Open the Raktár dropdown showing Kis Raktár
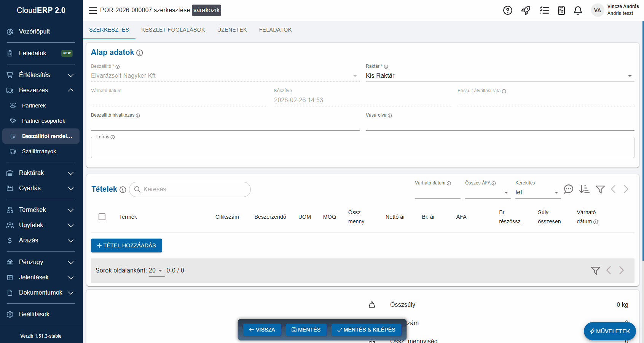Screen dimensions: 644x343 click(499, 76)
